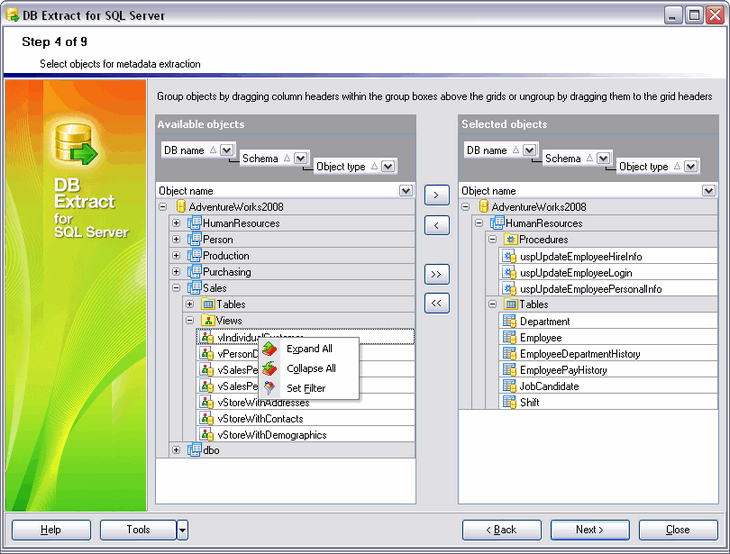Open the Tools button dropdown arrow
This screenshot has width=730, height=554.
[x=182, y=529]
